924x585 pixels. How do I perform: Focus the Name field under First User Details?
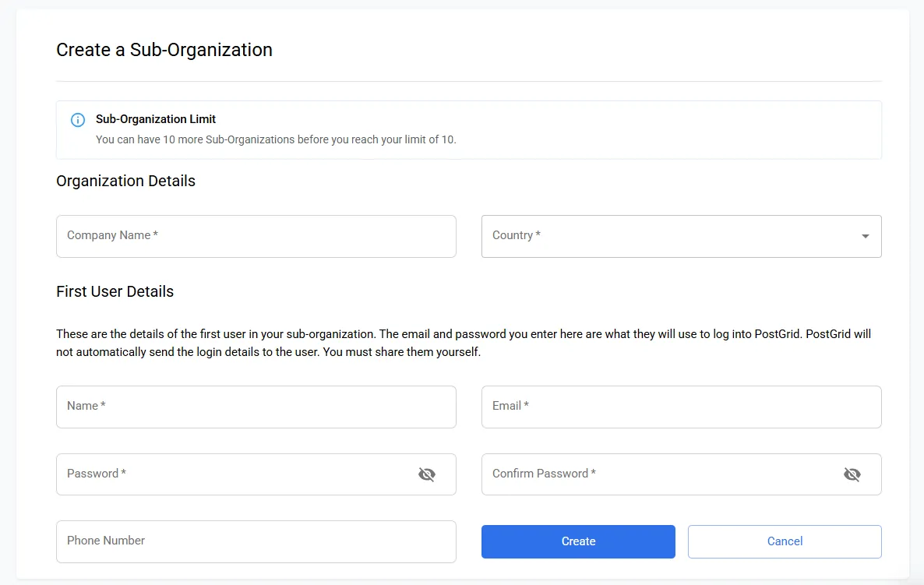234,407
